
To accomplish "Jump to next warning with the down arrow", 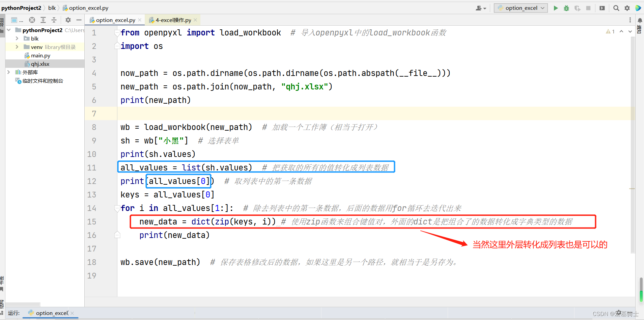I will [630, 31].
